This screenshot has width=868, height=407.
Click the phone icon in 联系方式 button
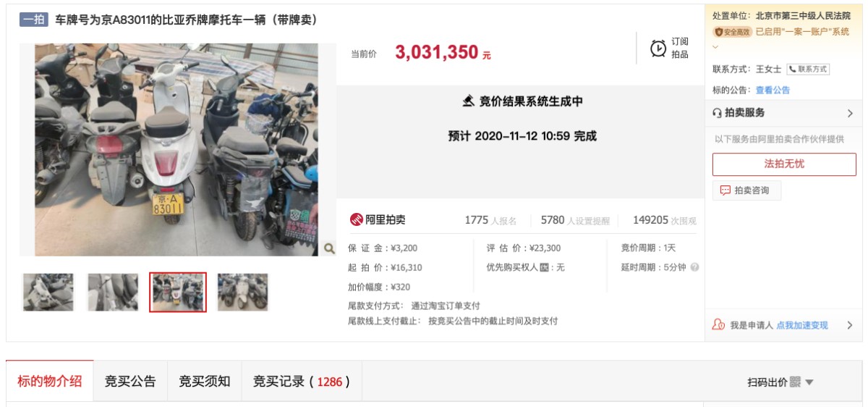793,70
